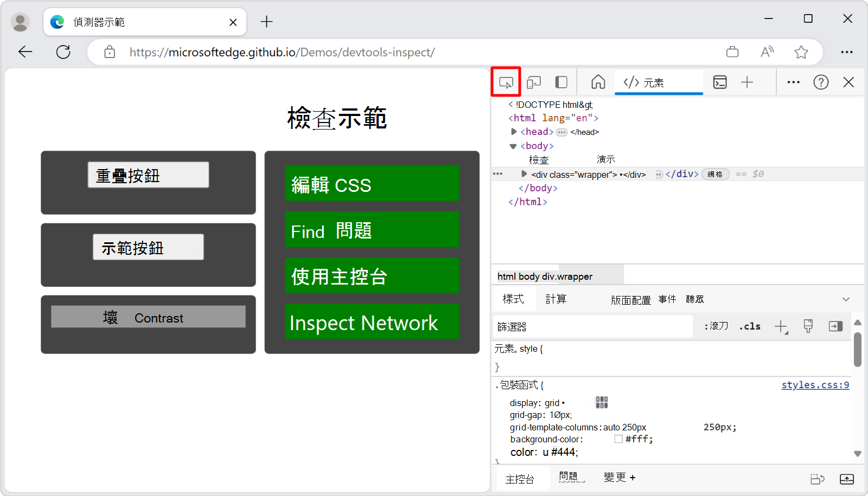Collapse the body element node
The width and height of the screenshot is (868, 496).
tap(513, 145)
